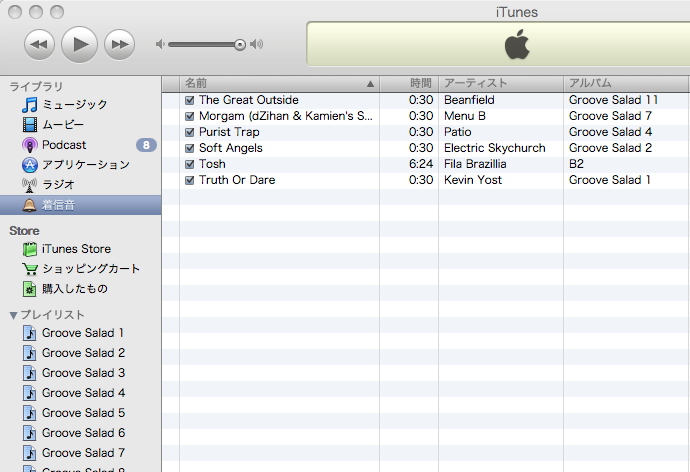Image resolution: width=690 pixels, height=472 pixels.
Task: Uncheck Purist Trap checkbox
Action: click(x=190, y=132)
